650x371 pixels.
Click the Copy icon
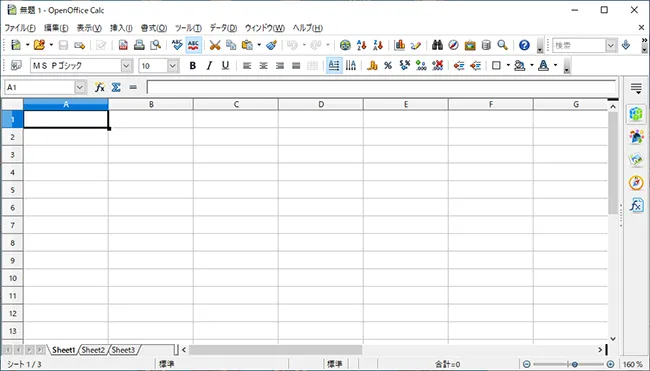pos(231,45)
